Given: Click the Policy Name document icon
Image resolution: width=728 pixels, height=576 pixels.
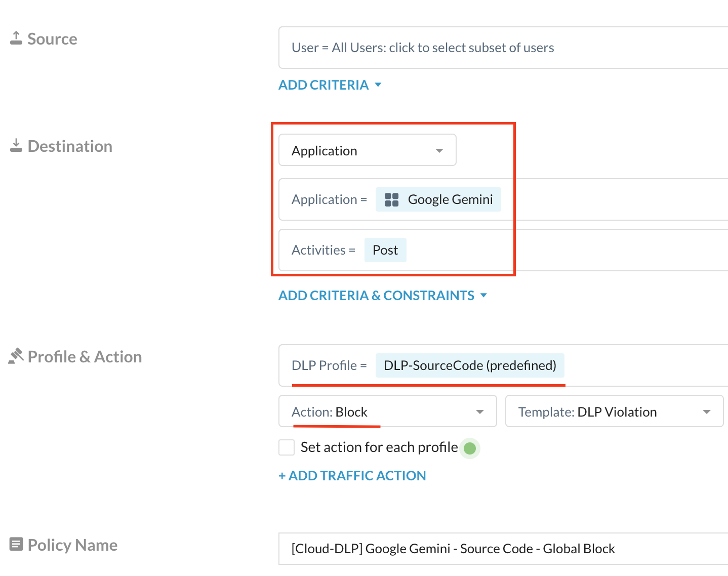Looking at the screenshot, I should [16, 544].
